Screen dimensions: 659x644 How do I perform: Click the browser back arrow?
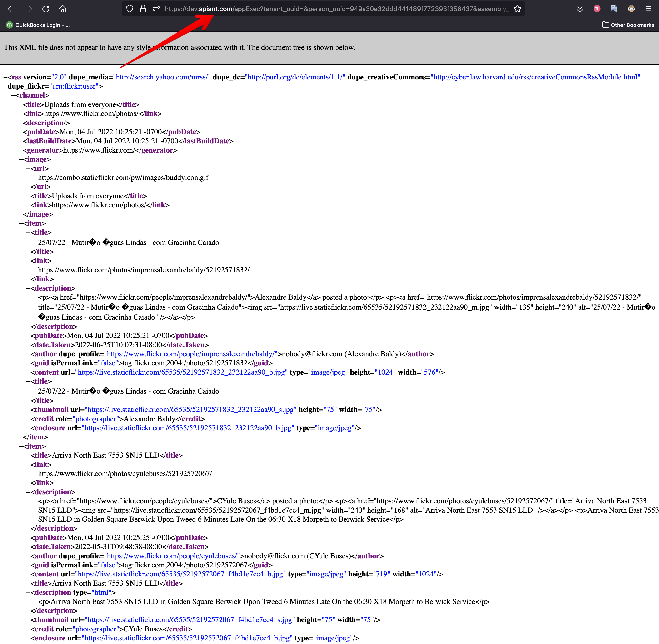pyautogui.click(x=11, y=9)
